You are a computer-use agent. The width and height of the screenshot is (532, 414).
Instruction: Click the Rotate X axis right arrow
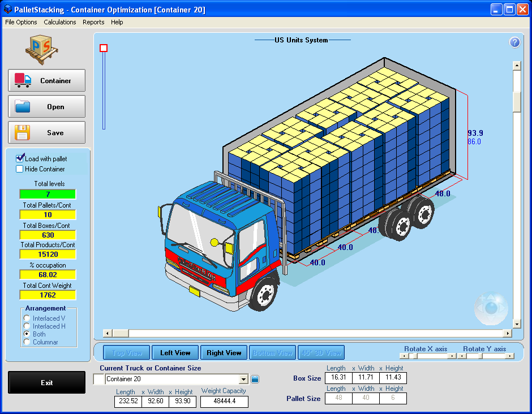point(452,356)
